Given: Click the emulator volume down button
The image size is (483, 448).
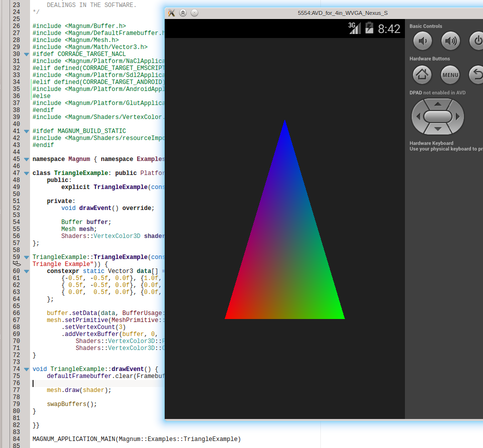Looking at the screenshot, I should tap(422, 41).
